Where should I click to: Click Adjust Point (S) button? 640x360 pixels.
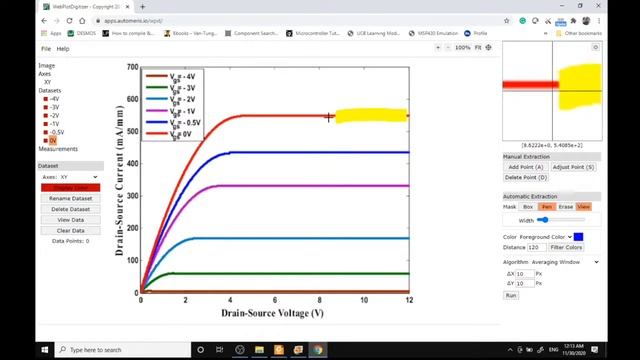coord(573,167)
